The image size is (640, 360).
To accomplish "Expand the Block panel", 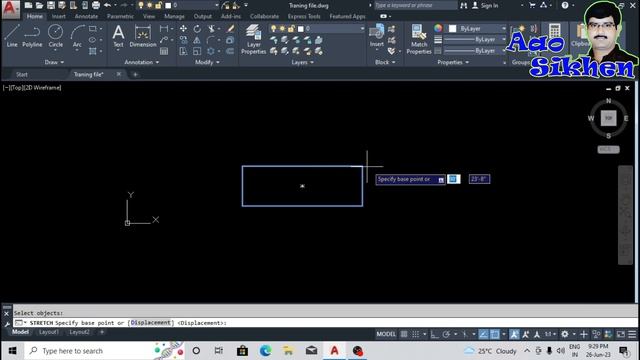I will point(385,62).
